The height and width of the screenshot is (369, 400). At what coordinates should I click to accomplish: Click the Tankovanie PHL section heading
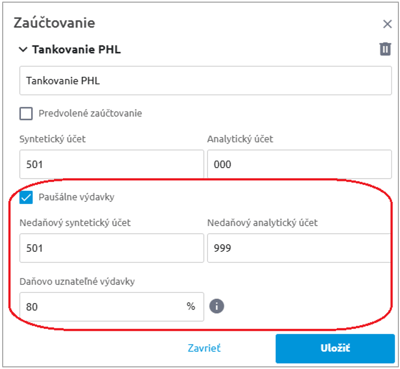76,50
